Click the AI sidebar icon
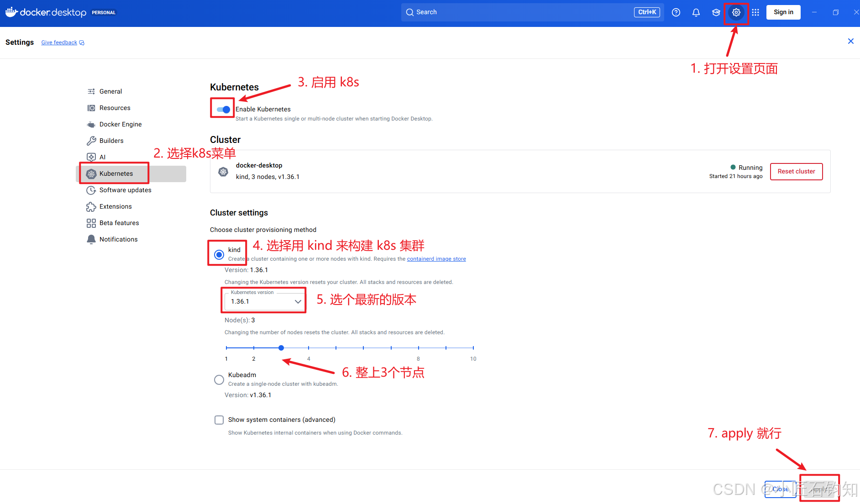 [x=91, y=157]
